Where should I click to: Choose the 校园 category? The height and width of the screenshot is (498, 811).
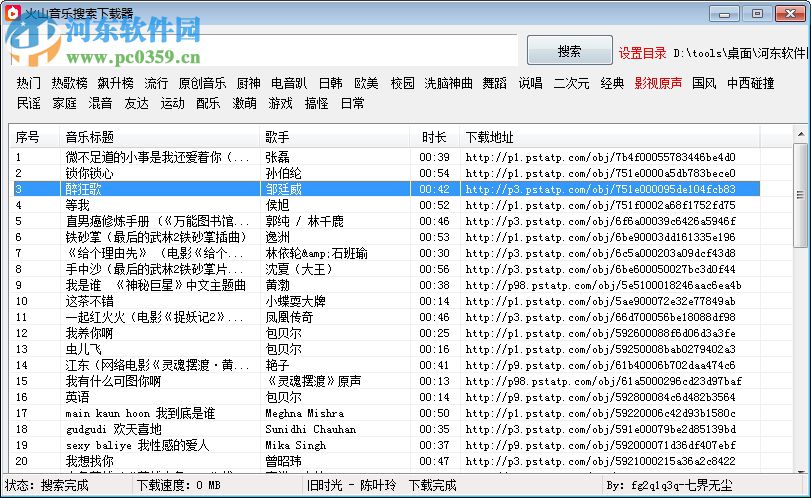coord(402,83)
